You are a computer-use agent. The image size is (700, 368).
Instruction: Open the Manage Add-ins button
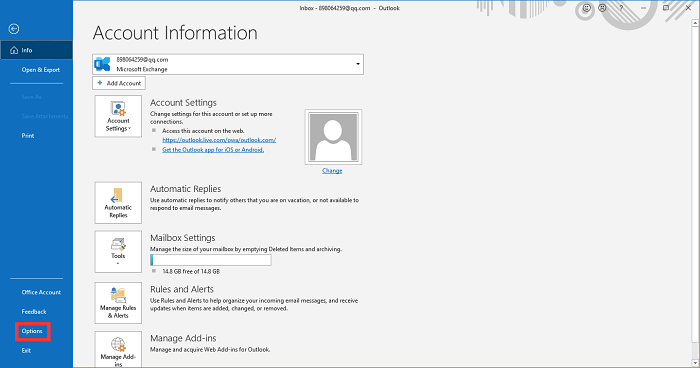(x=118, y=350)
